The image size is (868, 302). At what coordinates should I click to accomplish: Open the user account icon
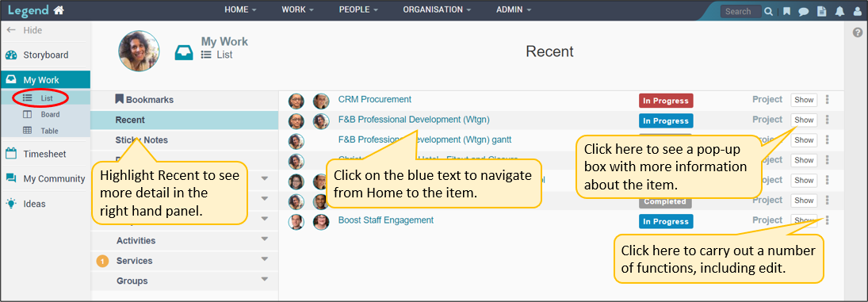(x=858, y=11)
